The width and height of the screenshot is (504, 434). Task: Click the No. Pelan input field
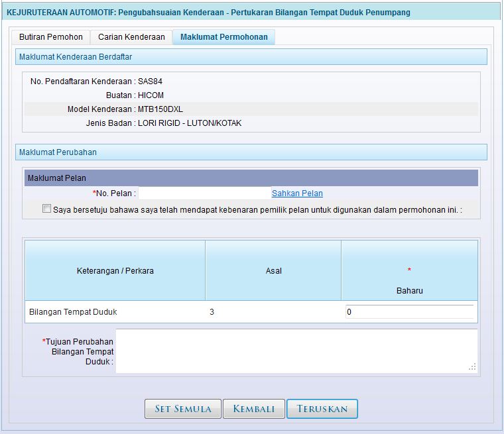(205, 193)
